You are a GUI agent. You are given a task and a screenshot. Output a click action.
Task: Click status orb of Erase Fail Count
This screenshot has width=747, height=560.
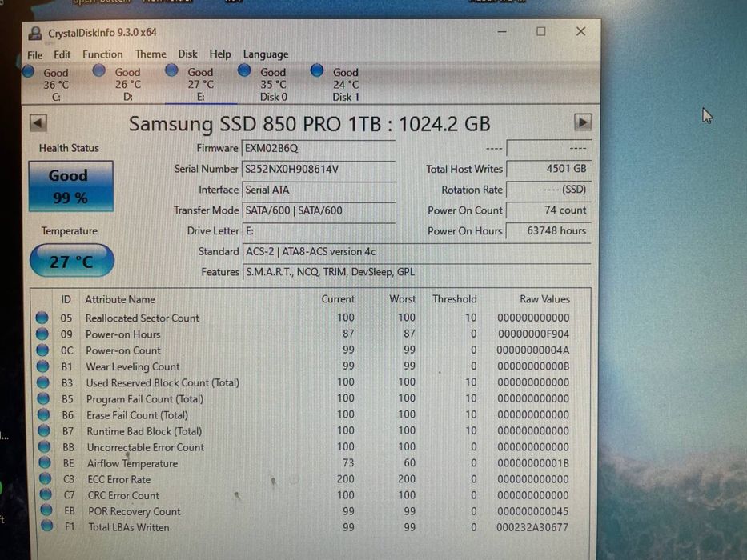click(44, 414)
